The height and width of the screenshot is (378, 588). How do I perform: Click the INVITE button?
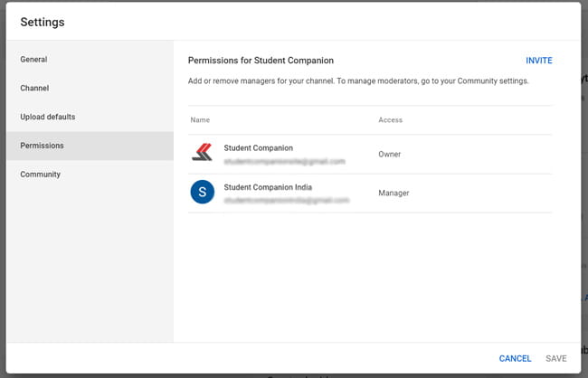pos(539,61)
